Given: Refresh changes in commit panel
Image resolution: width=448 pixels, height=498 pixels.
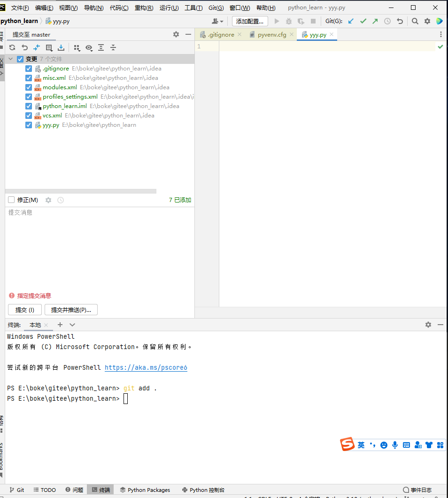Looking at the screenshot, I should tap(12, 47).
